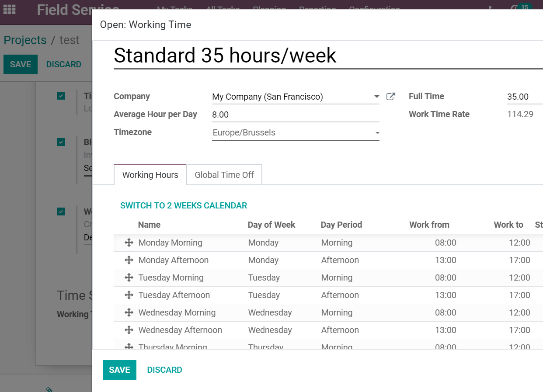The height and width of the screenshot is (392, 543).
Task: Click Work from 13:00 in Tuesday Afternoon row
Action: coord(446,295)
